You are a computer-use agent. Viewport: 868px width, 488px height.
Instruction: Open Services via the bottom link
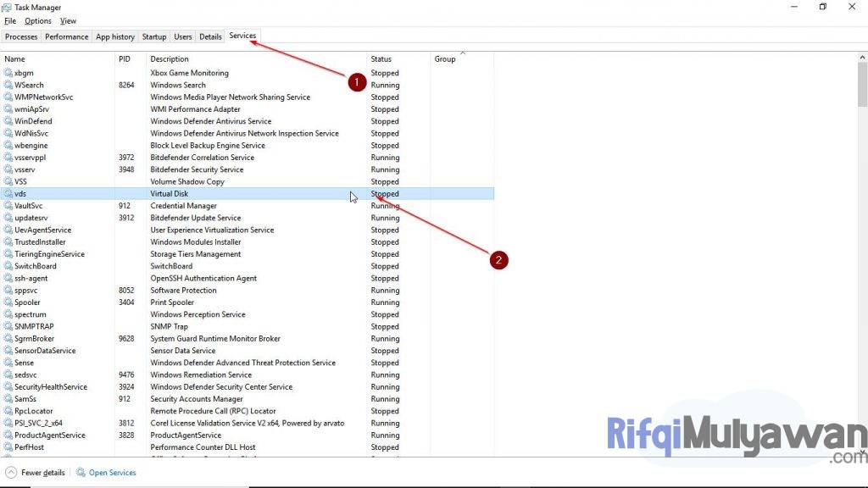coord(112,472)
